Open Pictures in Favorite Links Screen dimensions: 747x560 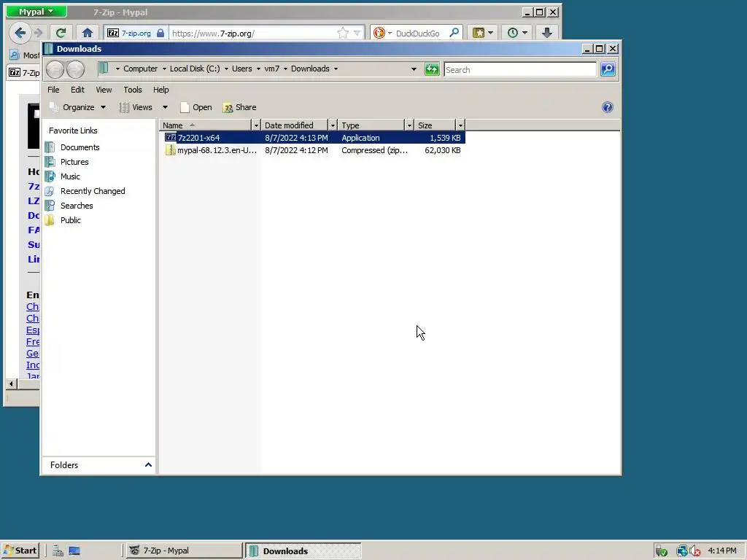pos(74,162)
